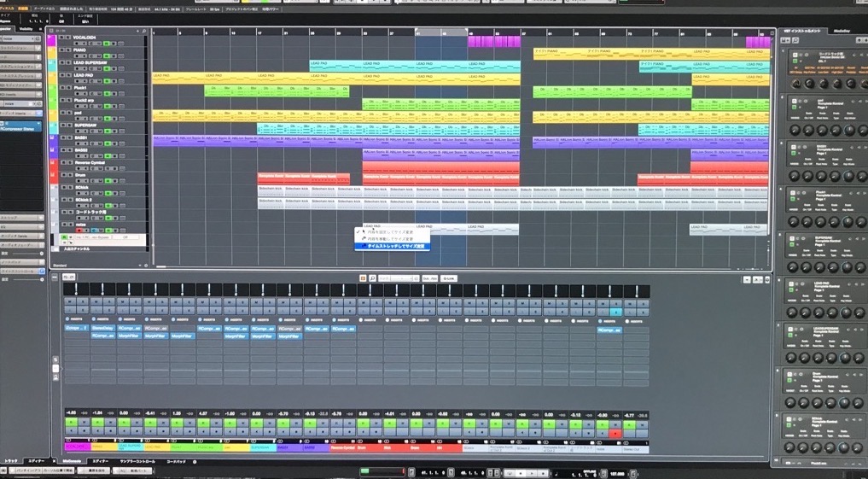The width and height of the screenshot is (868, 479).
Task: Select the first yellow LEAD PAD clip
Action: (x=178, y=78)
